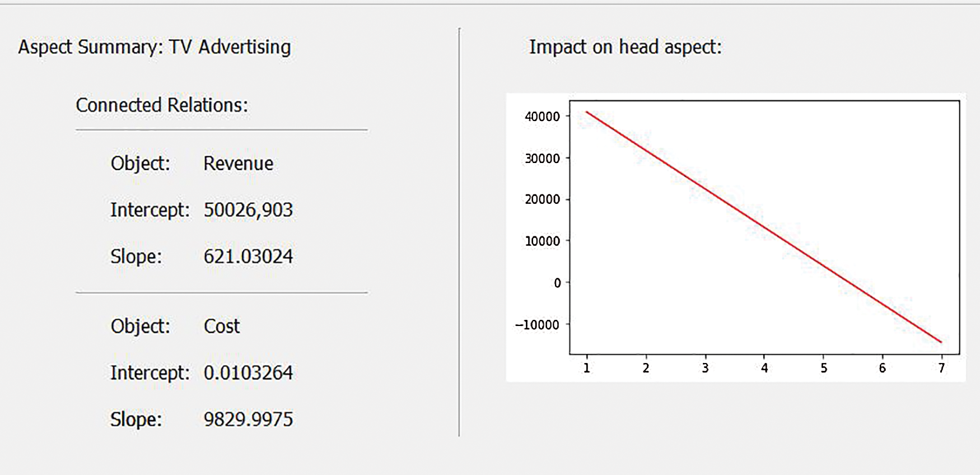
Task: Click the x-axis tick label 7
Action: (941, 368)
